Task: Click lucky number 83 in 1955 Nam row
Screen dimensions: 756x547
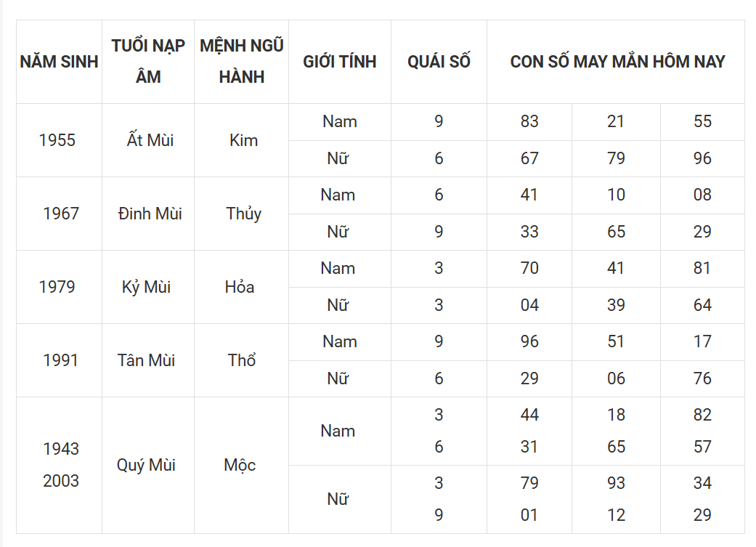Action: coord(529,121)
